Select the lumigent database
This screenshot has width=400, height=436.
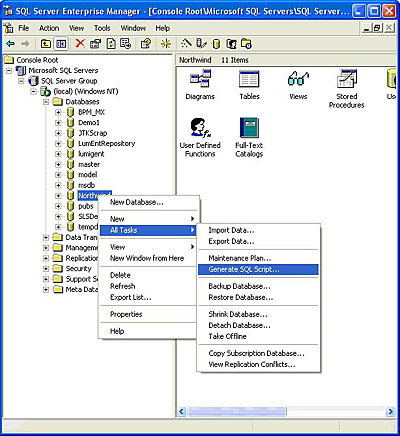pos(91,154)
